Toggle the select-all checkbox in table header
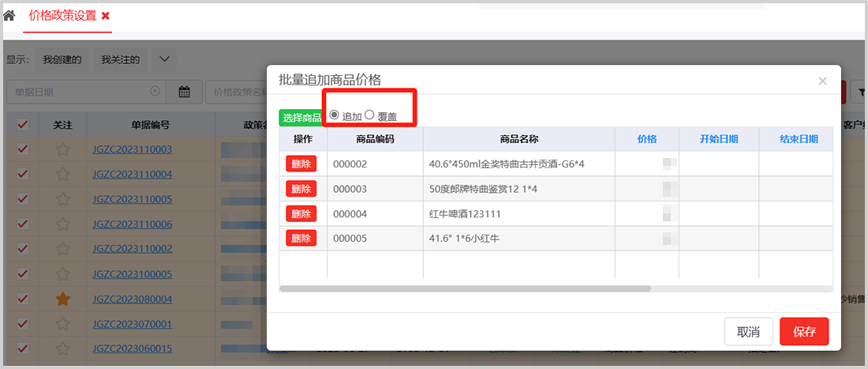Viewport: 868px width, 369px height. click(23, 125)
